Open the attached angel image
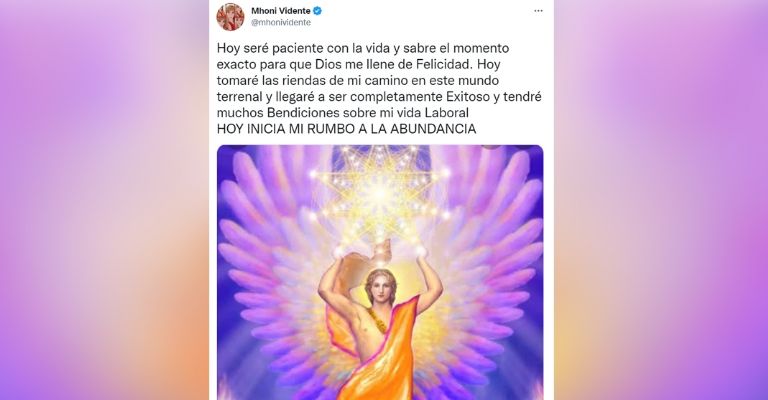Viewport: 768px width, 400px height. (380, 272)
